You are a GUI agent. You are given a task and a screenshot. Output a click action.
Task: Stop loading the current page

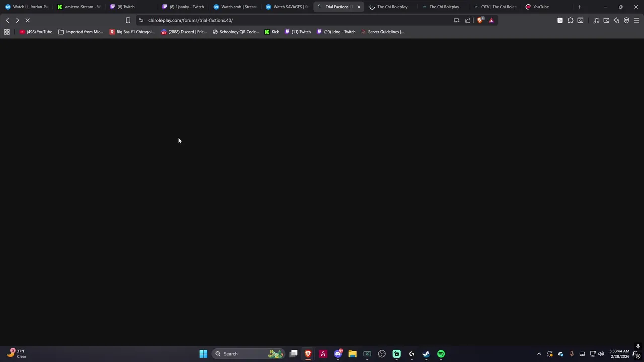28,20
